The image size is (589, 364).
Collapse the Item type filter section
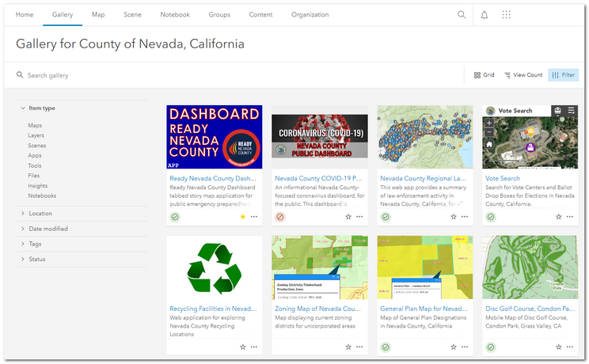(41, 108)
